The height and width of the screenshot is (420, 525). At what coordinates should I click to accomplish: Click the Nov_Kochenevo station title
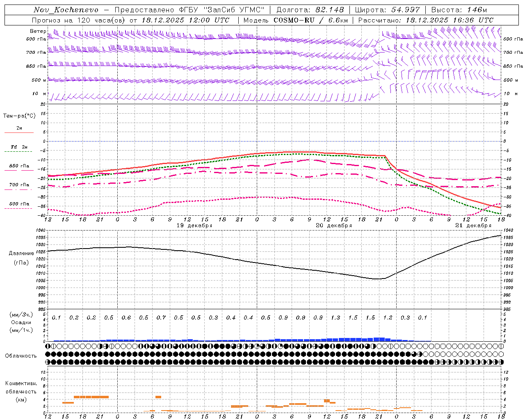coord(66,10)
